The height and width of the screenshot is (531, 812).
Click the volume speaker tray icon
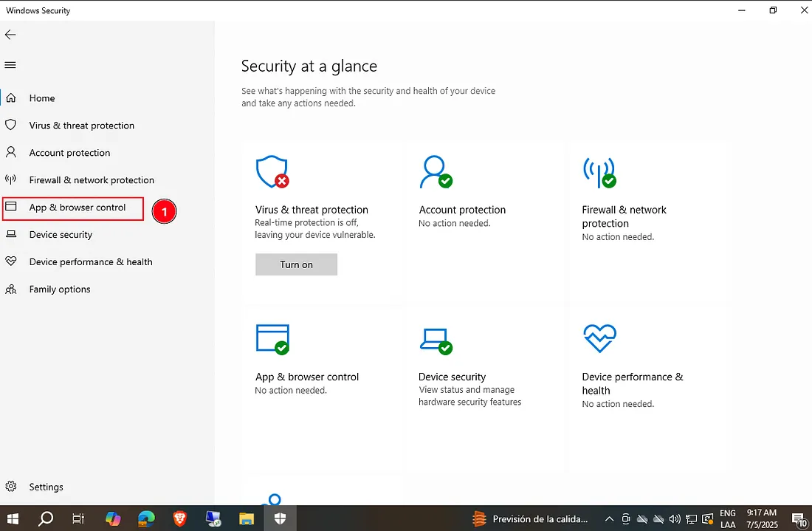(x=674, y=518)
